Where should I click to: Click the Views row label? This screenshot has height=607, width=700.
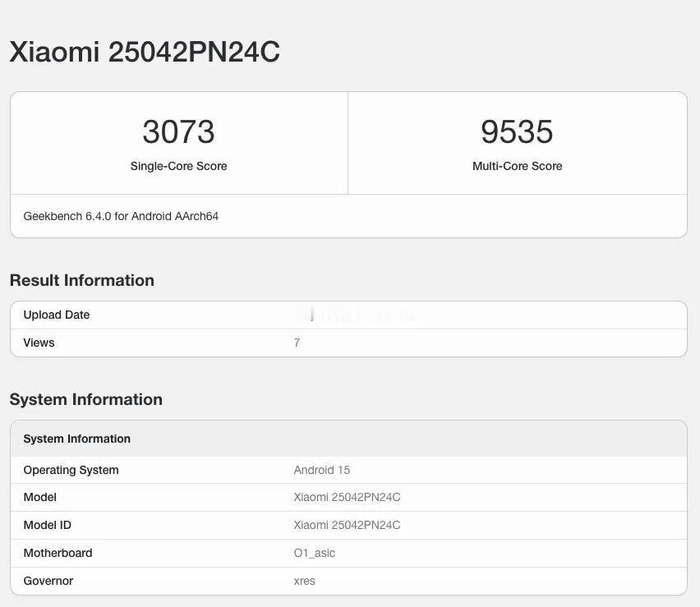[39, 343]
